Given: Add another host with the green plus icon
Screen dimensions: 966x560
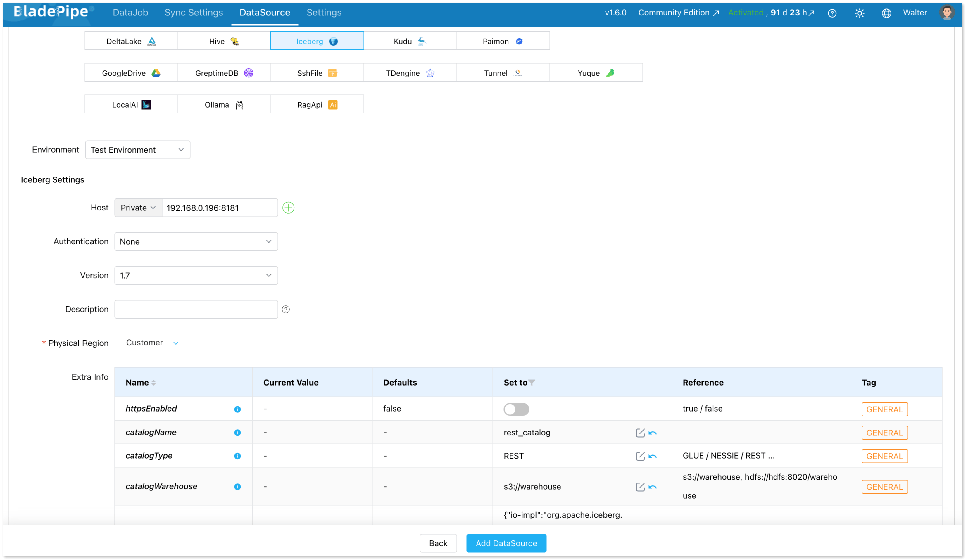Looking at the screenshot, I should click(x=288, y=208).
